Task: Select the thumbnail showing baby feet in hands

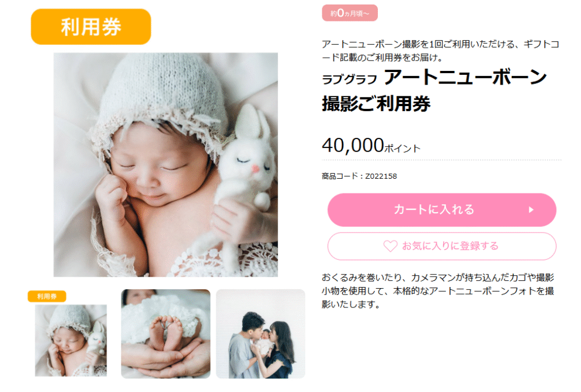Action: pyautogui.click(x=166, y=334)
